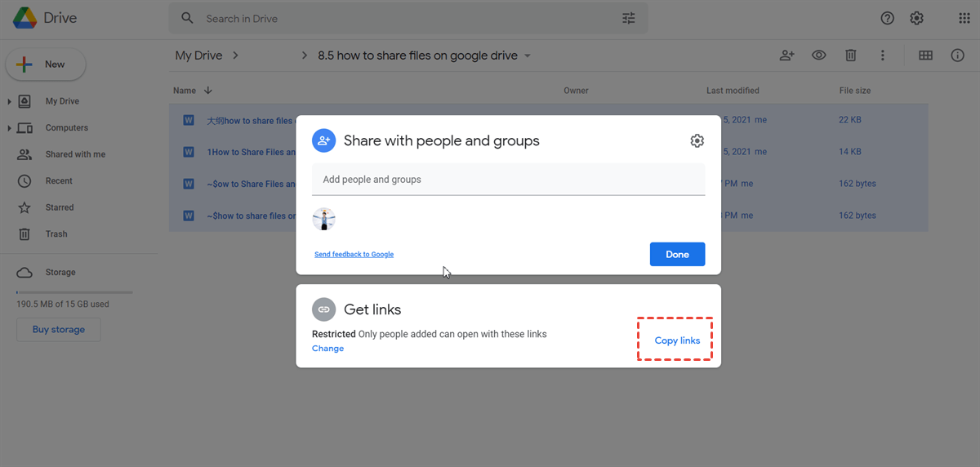
Task: Click the share person-add toolbar icon
Action: 787,56
